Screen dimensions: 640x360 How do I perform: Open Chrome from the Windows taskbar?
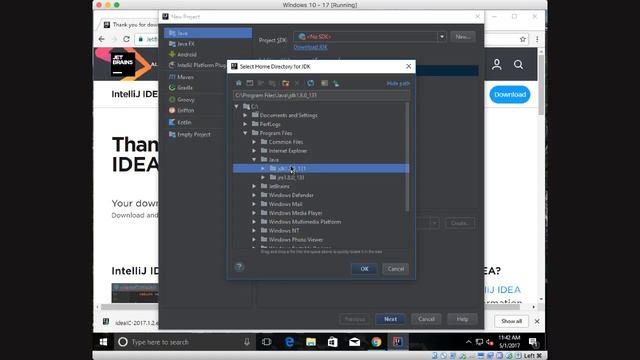click(376, 342)
